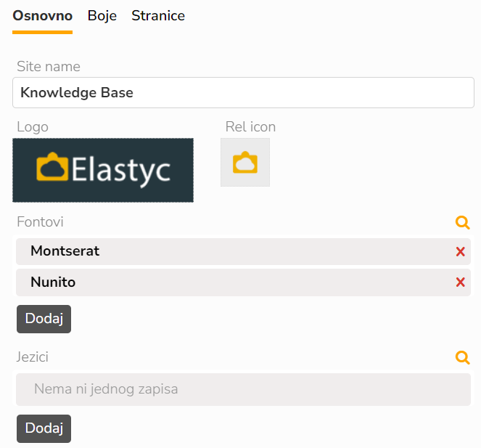Select the Nunito font row

[x=218, y=282]
